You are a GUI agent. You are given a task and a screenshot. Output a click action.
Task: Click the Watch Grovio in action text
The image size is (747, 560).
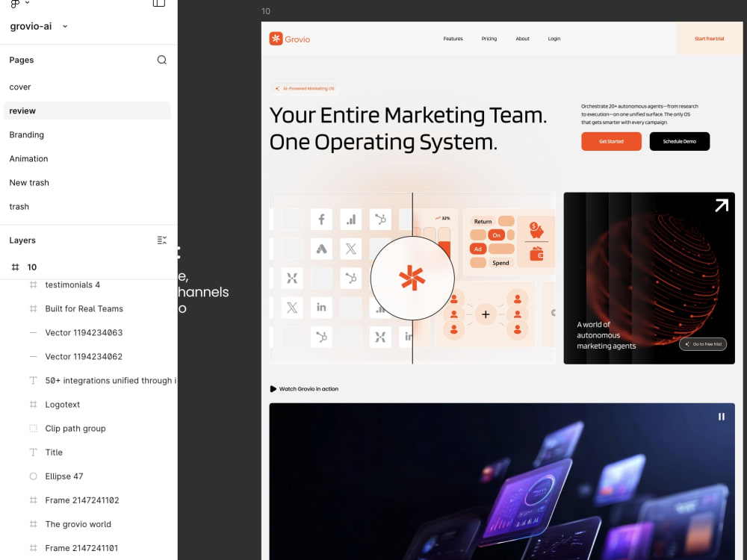[x=309, y=389]
